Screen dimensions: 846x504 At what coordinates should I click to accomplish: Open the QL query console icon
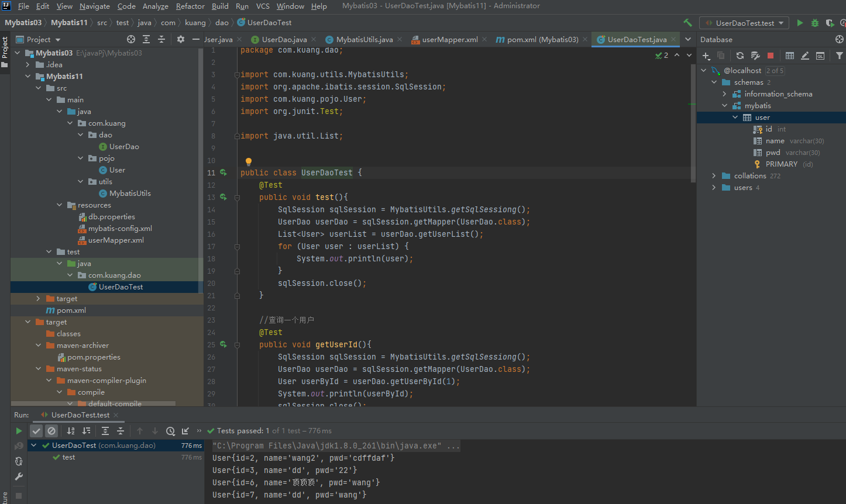tap(820, 56)
